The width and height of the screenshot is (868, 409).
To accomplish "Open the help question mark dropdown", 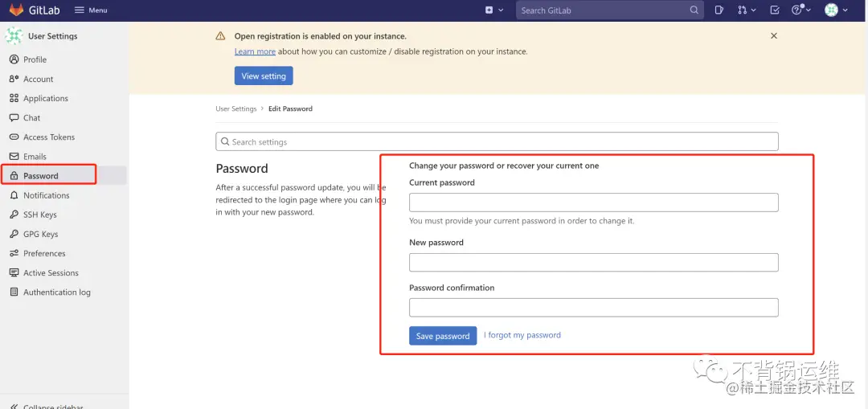I will coord(801,10).
